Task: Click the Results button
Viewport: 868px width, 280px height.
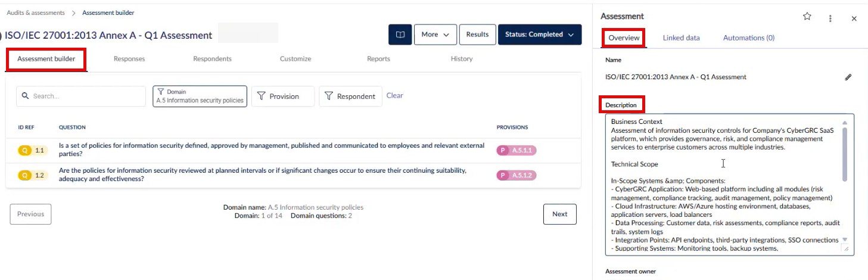Action: [477, 35]
